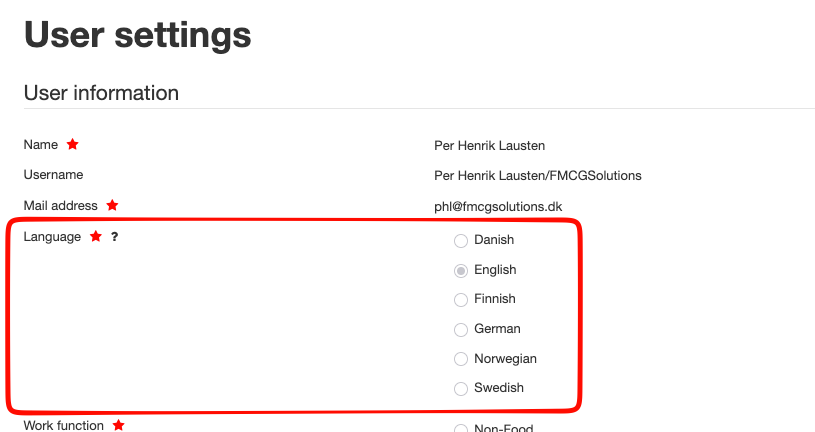Choose the English language option
Image resolution: width=815 pixels, height=432 pixels.
tap(461, 270)
